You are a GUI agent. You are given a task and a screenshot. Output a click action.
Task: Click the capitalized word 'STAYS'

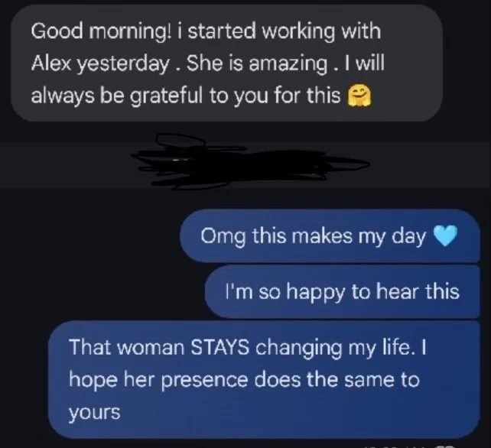[219, 347]
